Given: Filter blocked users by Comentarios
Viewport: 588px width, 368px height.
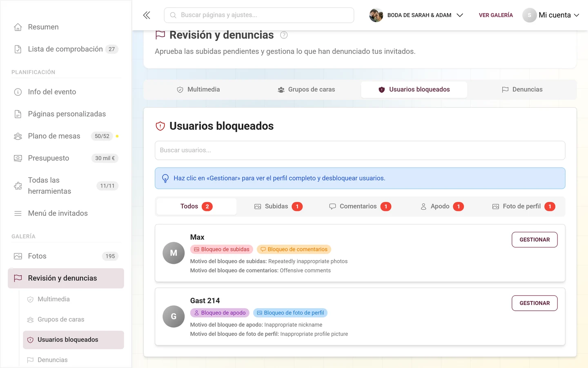Looking at the screenshot, I should (360, 206).
